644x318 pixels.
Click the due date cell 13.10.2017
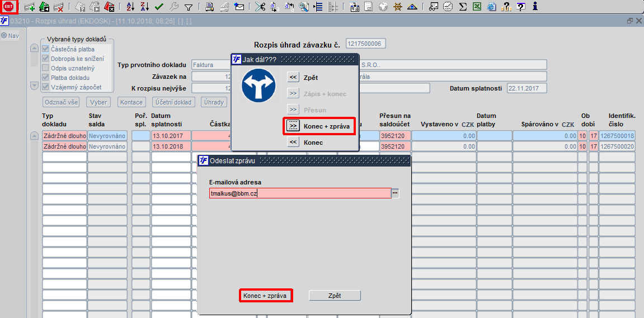171,136
